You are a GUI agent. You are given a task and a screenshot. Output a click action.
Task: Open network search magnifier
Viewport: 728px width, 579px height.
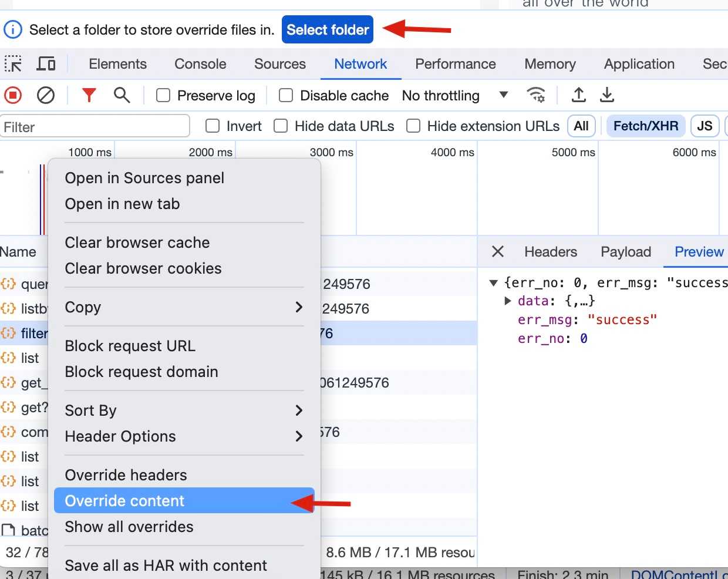(x=122, y=95)
